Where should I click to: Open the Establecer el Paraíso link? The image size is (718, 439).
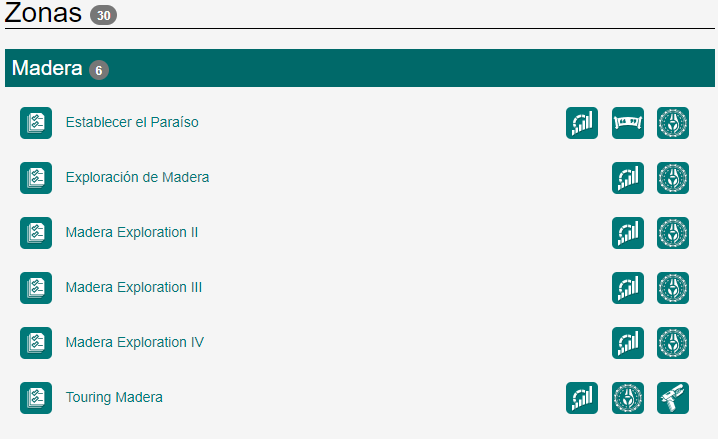coord(132,123)
